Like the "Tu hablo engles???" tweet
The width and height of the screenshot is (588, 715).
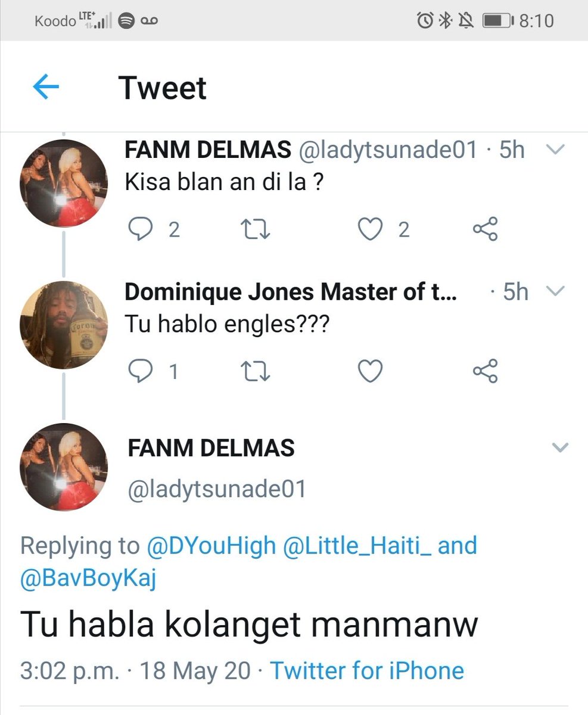pyautogui.click(x=370, y=372)
